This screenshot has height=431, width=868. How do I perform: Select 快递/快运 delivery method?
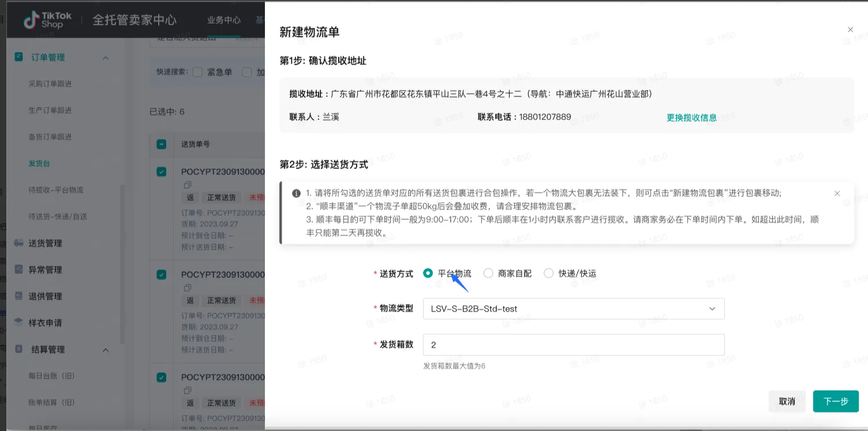tap(548, 273)
